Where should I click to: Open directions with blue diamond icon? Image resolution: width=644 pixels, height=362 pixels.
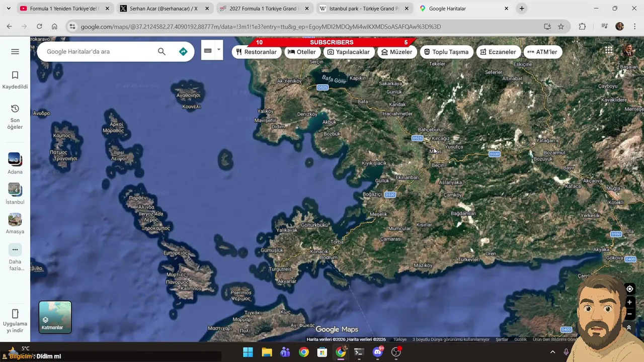point(183,52)
